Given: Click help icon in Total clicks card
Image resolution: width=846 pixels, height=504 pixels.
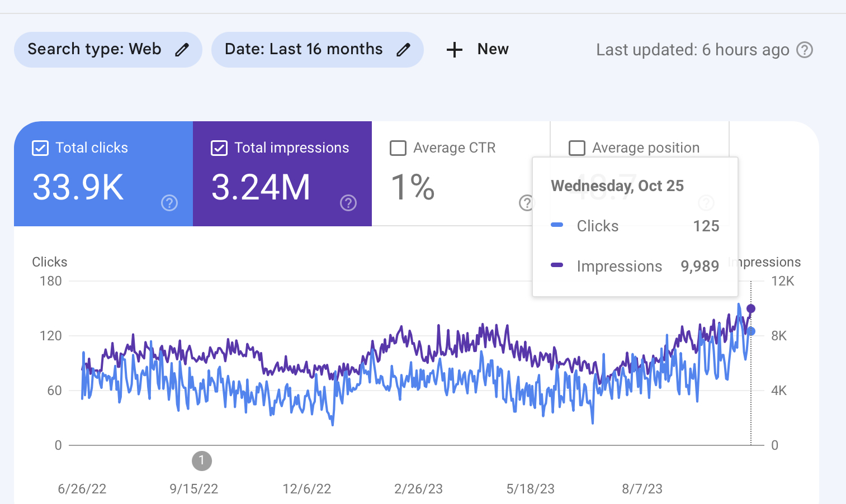Looking at the screenshot, I should [x=169, y=203].
